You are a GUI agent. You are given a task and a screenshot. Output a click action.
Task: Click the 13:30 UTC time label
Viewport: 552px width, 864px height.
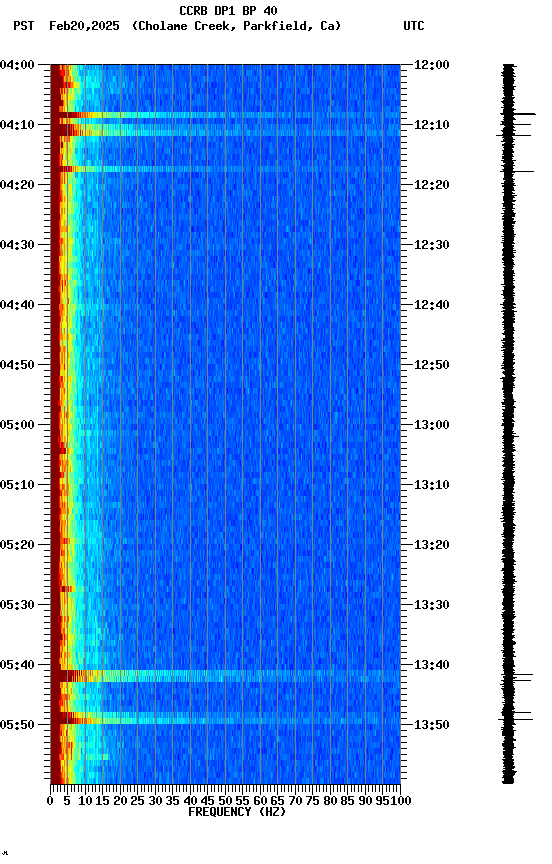click(432, 605)
